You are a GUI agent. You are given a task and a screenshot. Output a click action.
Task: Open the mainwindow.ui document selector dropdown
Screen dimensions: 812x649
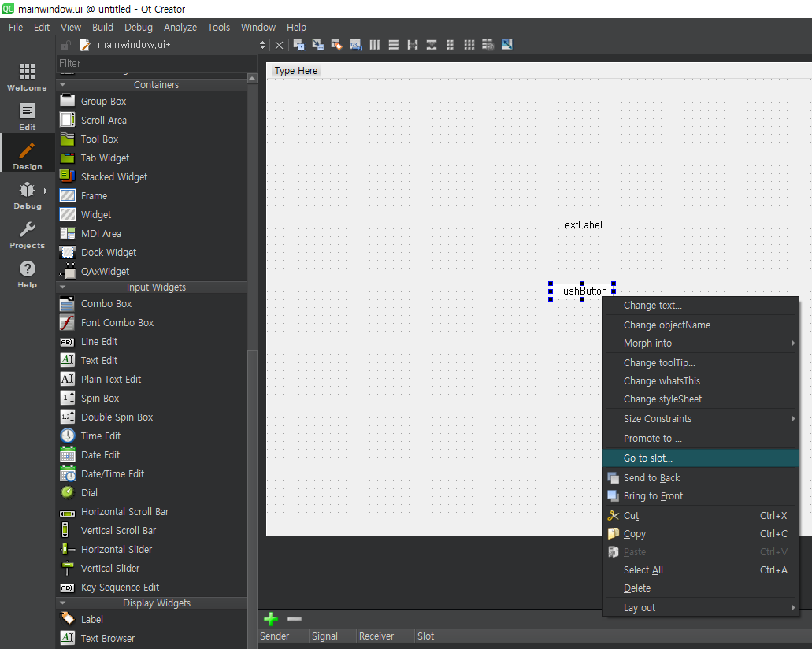coord(262,45)
